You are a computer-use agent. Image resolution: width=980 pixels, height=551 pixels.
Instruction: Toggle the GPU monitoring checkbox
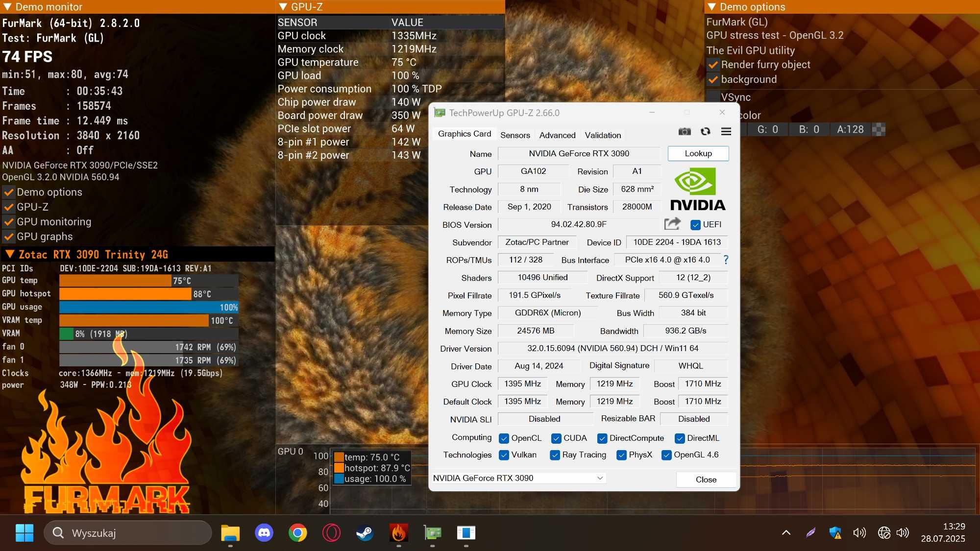9,221
